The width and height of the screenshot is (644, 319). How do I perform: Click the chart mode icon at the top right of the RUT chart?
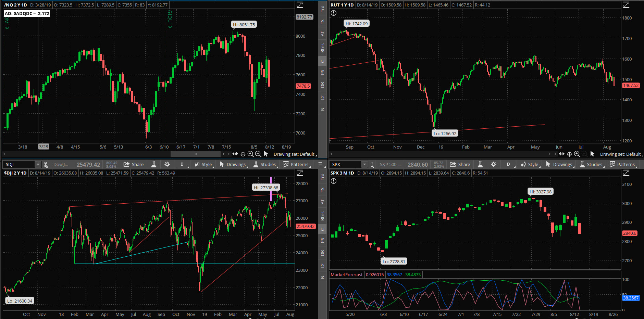626,5
